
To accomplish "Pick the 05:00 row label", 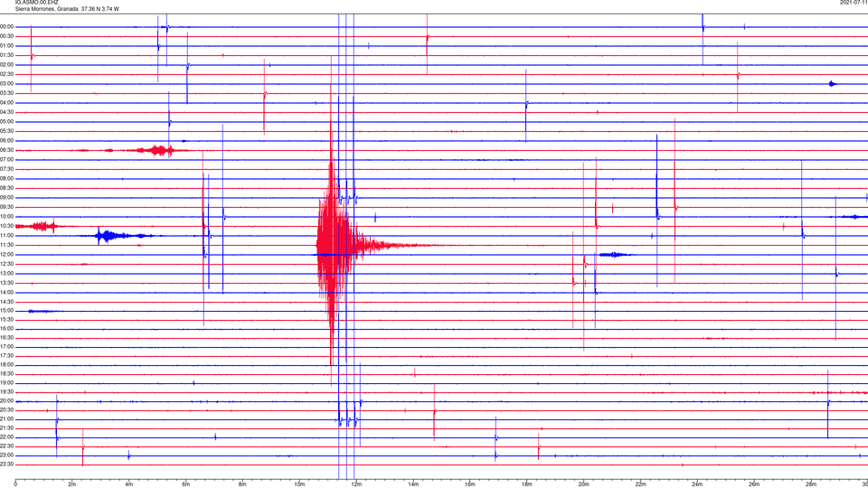I will (7, 122).
